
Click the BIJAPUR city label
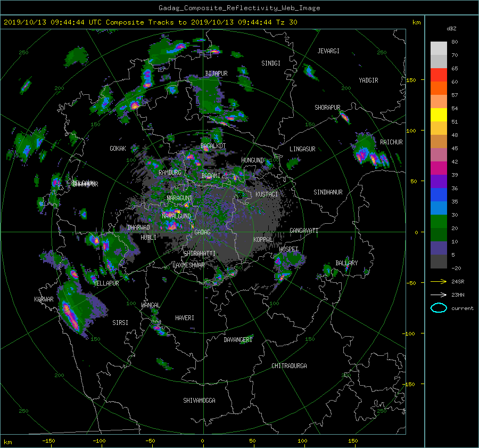pyautogui.click(x=216, y=74)
